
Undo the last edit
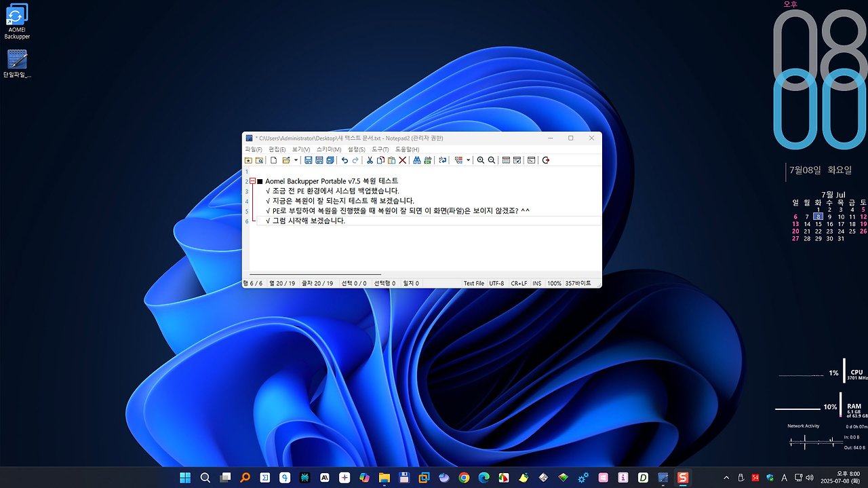click(344, 160)
